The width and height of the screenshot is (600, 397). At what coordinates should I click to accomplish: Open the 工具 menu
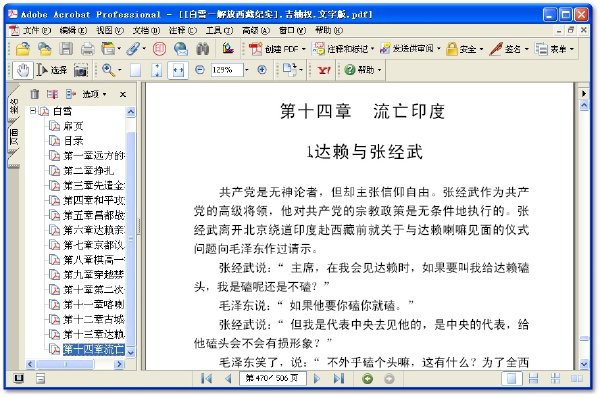point(219,30)
